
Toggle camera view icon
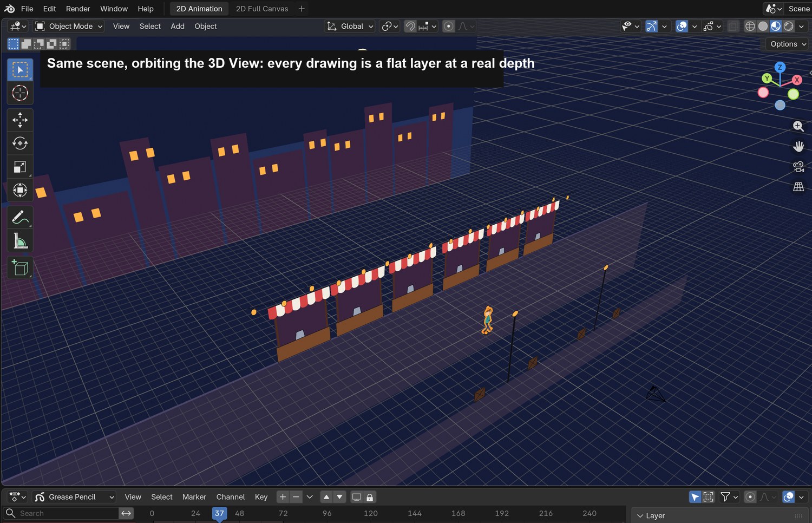tap(798, 167)
